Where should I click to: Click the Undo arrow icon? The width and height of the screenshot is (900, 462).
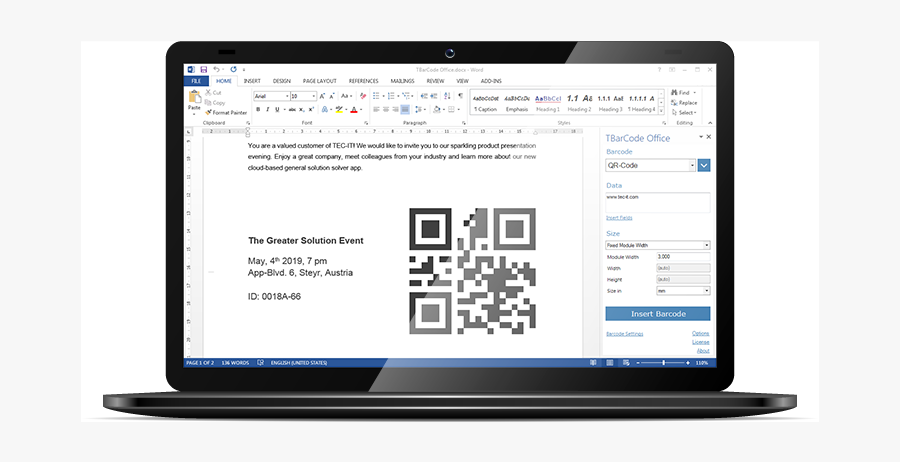(216, 69)
